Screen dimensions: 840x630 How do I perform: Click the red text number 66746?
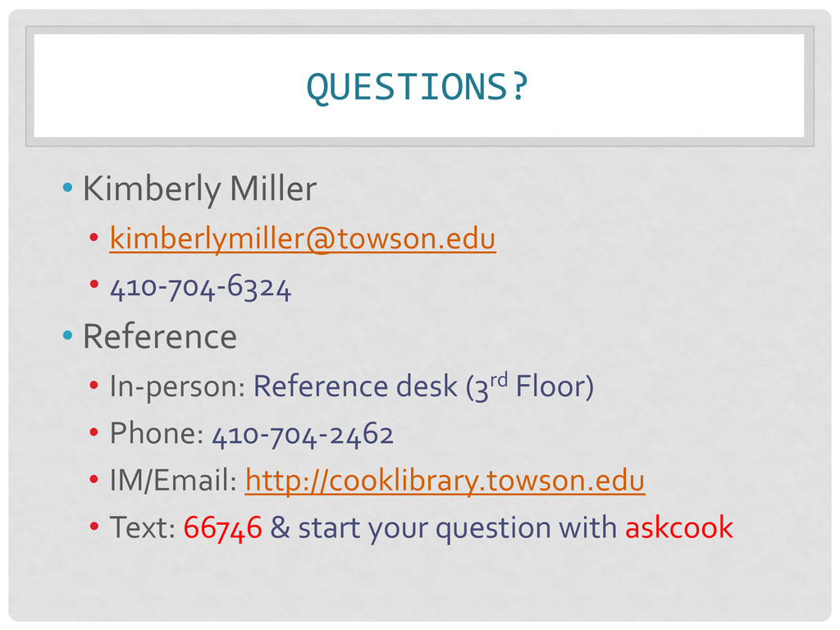coord(222,528)
